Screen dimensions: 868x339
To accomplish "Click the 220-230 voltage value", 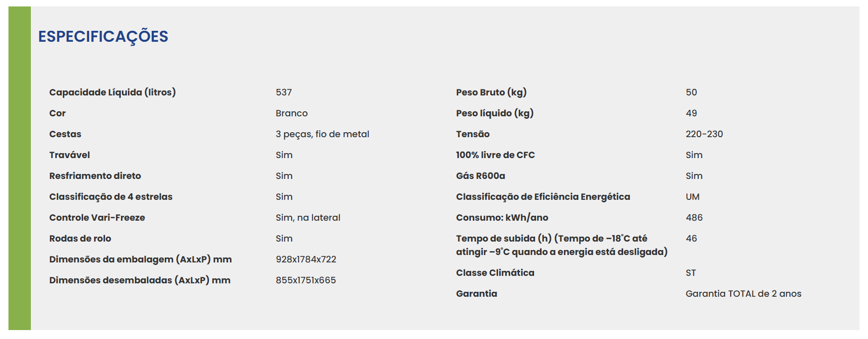I will 704,134.
